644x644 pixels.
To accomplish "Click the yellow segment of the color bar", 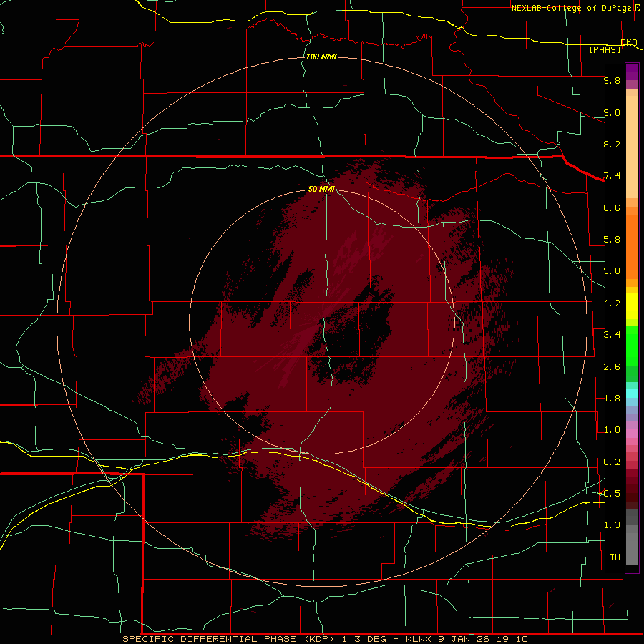I will pos(632,306).
